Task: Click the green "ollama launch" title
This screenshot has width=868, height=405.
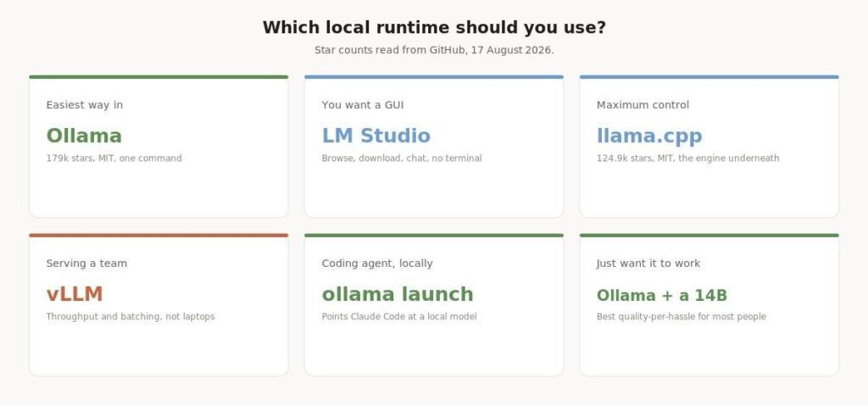Action: [398, 294]
